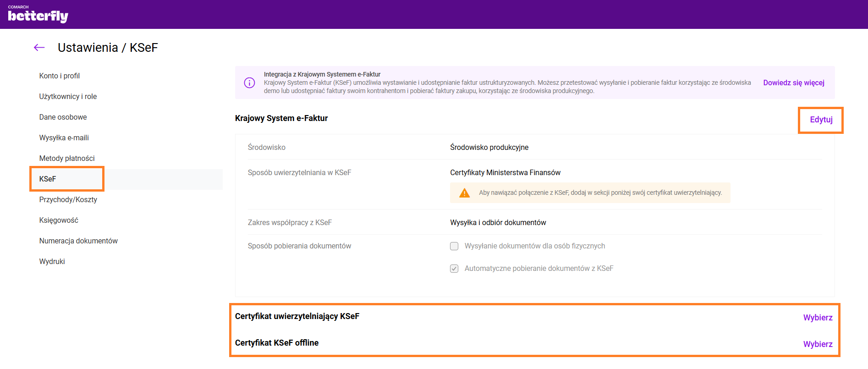
Task: Toggle Automatyczne pobieranie dokumentów z KSeF checkbox
Action: point(454,269)
